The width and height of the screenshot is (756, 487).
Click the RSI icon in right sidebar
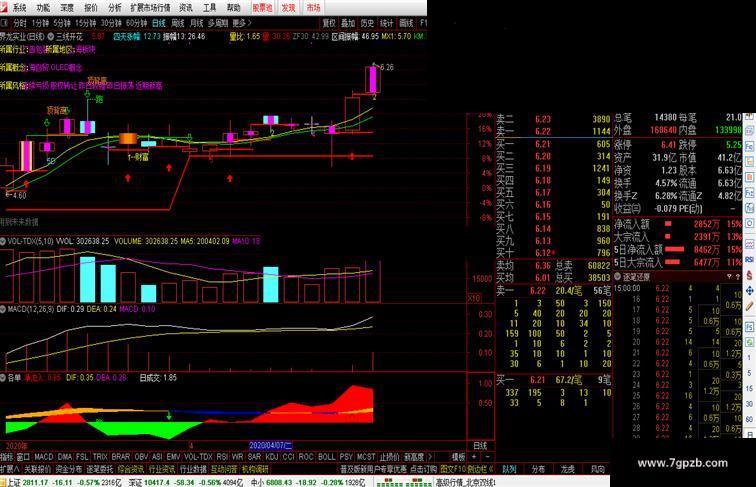pos(749,259)
